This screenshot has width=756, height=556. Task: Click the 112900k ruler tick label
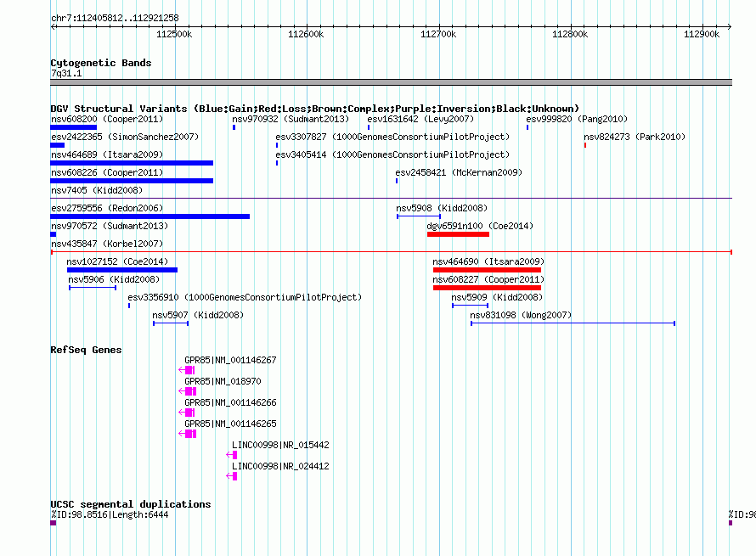pos(702,34)
